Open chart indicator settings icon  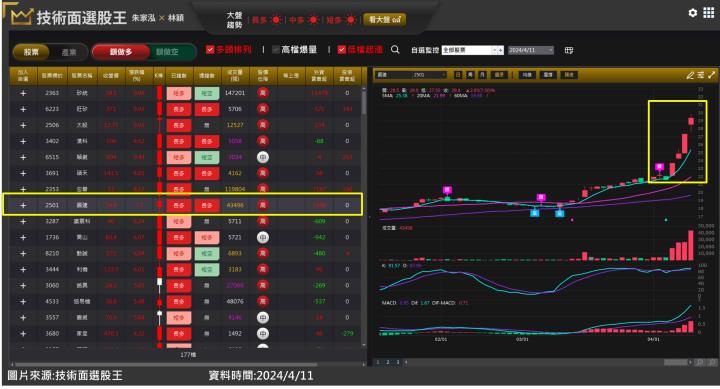point(701,75)
